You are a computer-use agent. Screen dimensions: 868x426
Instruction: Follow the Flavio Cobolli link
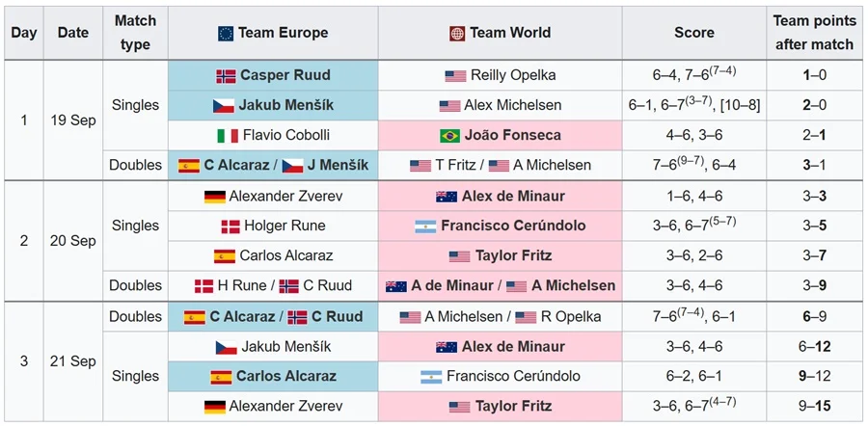coord(283,135)
